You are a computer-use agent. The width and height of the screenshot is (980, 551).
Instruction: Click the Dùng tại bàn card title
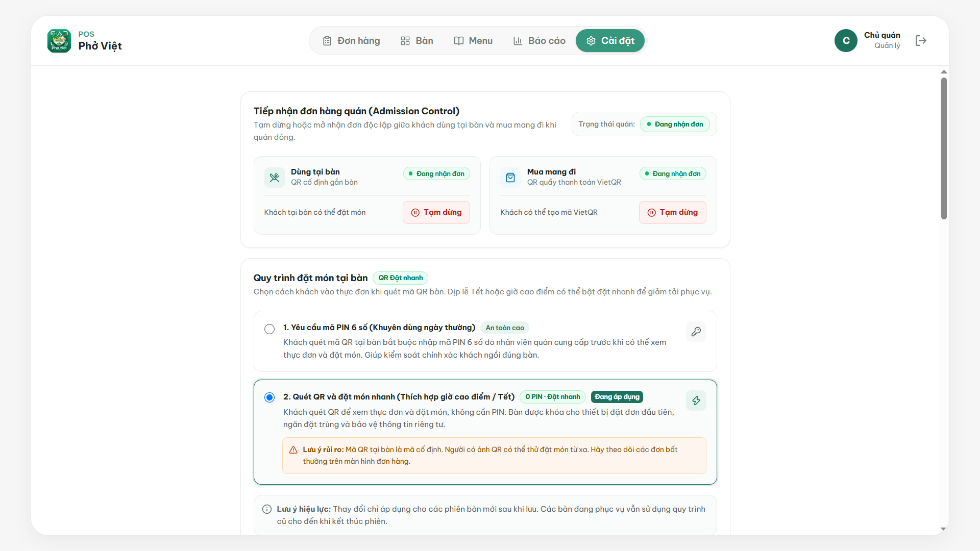pyautogui.click(x=315, y=172)
